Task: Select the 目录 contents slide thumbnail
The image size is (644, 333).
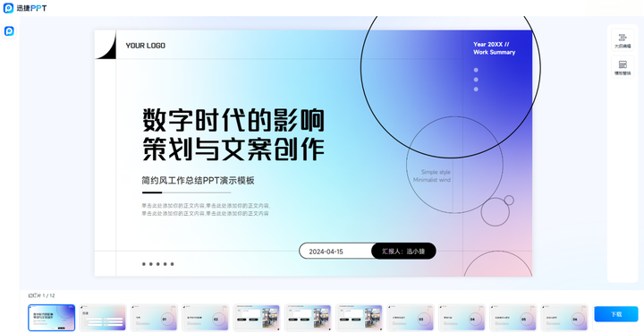Action: pyautogui.click(x=103, y=318)
